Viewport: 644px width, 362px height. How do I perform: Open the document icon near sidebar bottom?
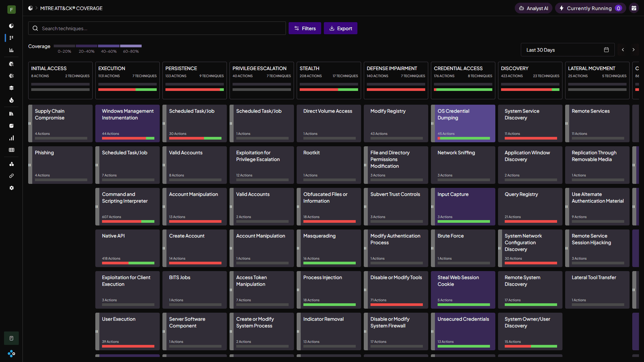tap(11, 338)
